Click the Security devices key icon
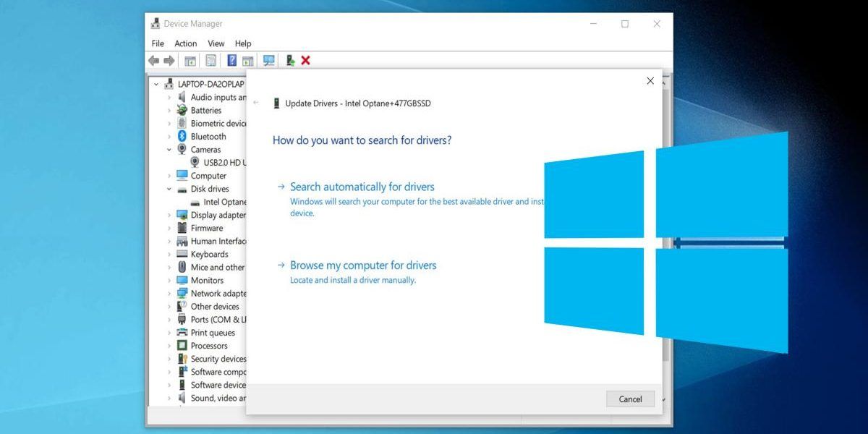This screenshot has height=434, width=868. [x=182, y=359]
